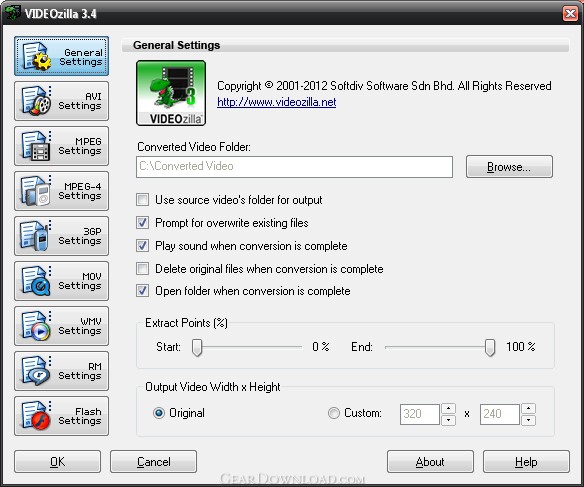Open the AVI Settings panel

click(x=61, y=101)
